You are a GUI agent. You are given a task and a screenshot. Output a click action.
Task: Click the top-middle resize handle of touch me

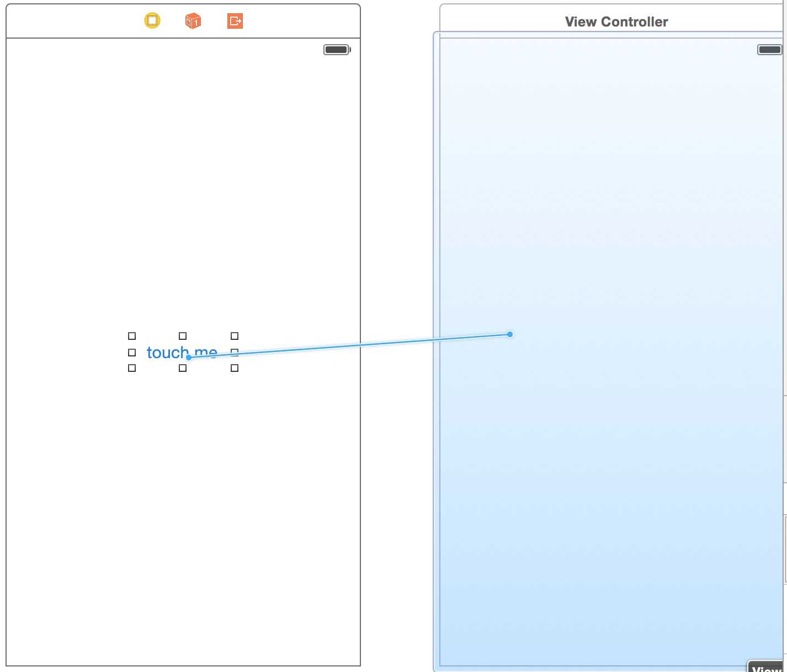coord(183,336)
